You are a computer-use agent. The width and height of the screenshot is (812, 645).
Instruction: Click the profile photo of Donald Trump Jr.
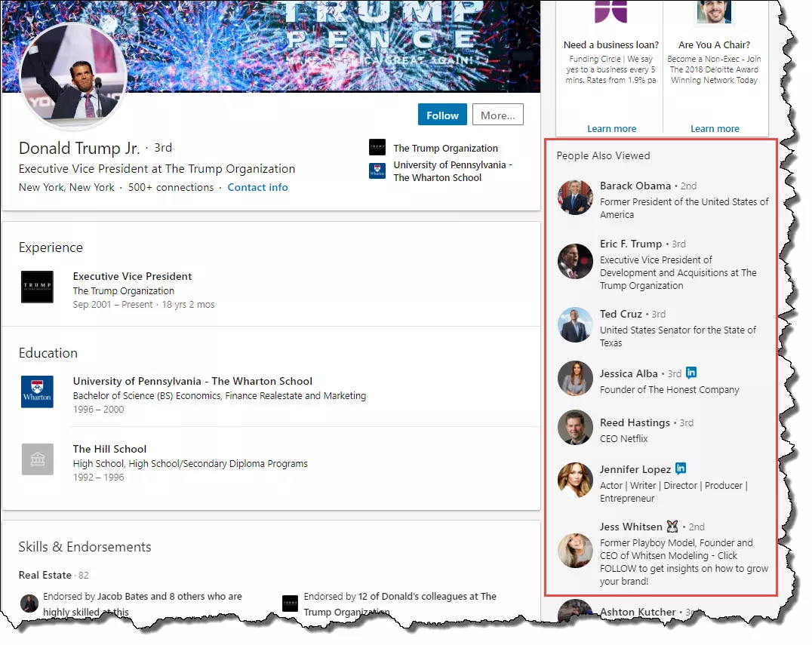pyautogui.click(x=73, y=77)
